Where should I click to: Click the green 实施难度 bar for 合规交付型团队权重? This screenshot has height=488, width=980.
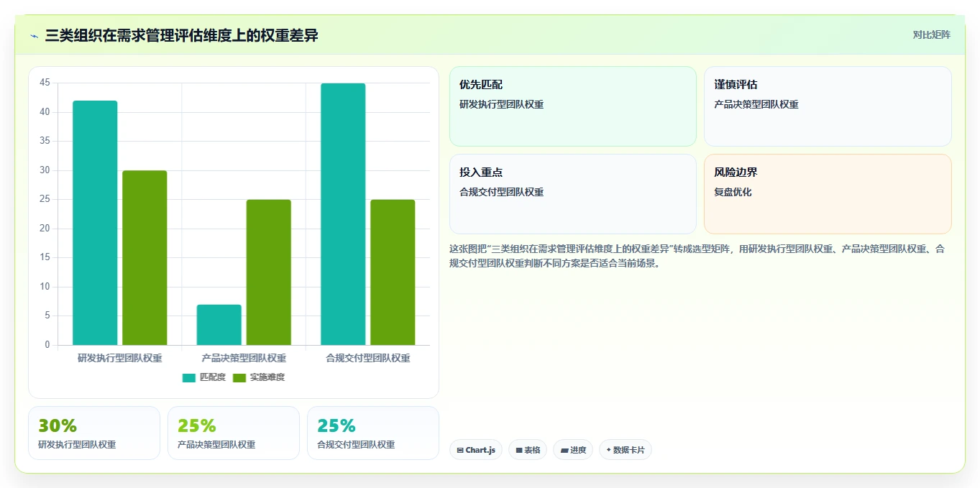tap(393, 272)
